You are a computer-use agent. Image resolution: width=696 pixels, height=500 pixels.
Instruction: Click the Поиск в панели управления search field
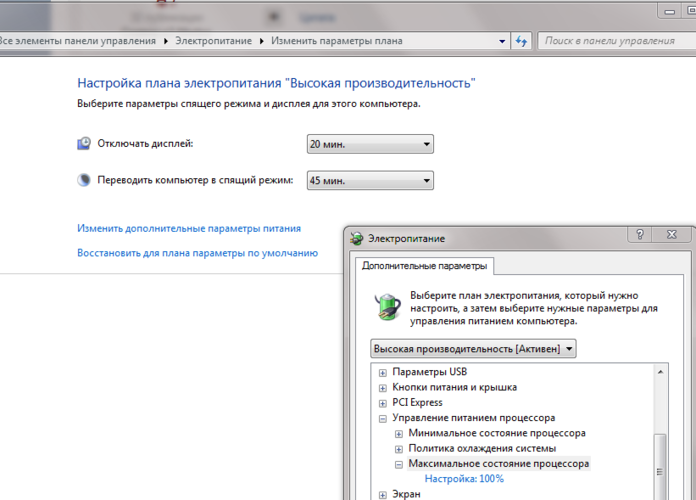[612, 41]
